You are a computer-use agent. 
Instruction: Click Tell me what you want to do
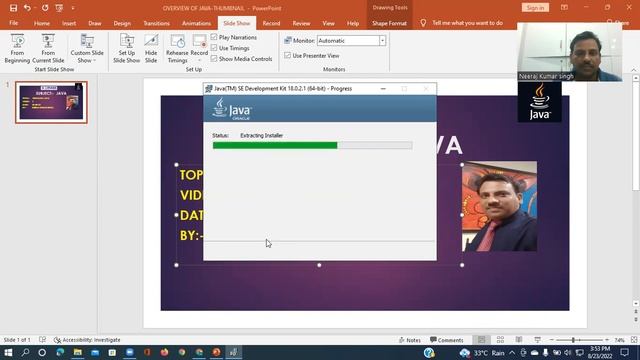[x=467, y=23]
